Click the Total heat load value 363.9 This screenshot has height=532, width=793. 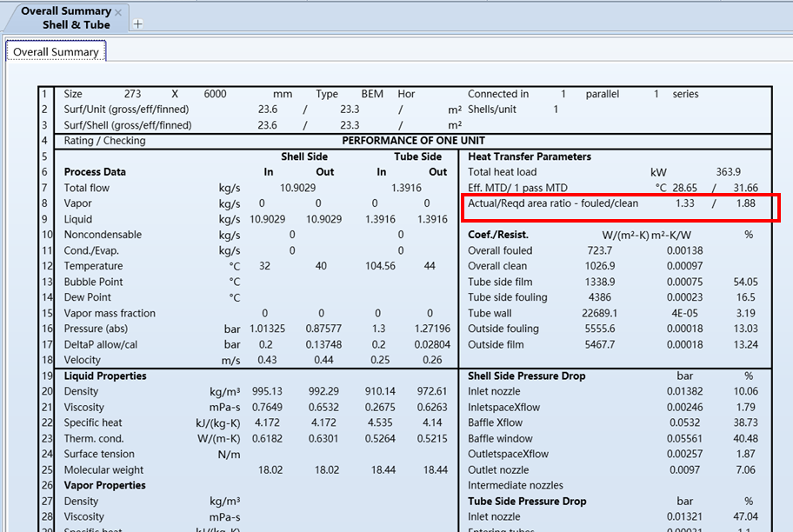(729, 172)
